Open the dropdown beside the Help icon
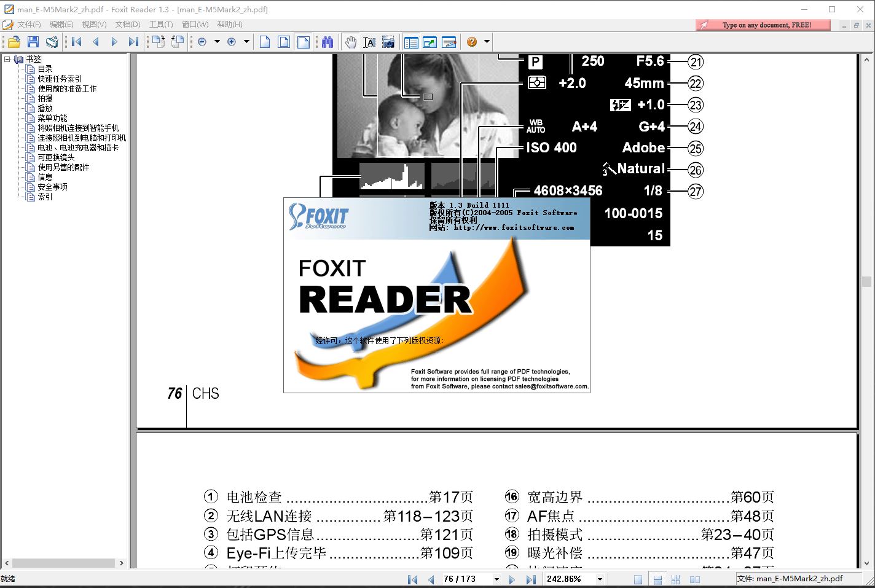 (x=487, y=42)
